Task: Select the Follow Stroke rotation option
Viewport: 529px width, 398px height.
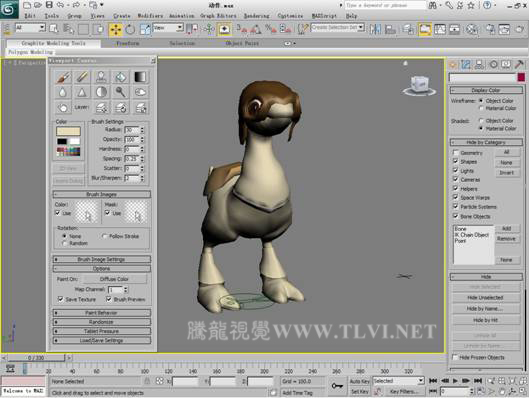Action: pyautogui.click(x=104, y=236)
